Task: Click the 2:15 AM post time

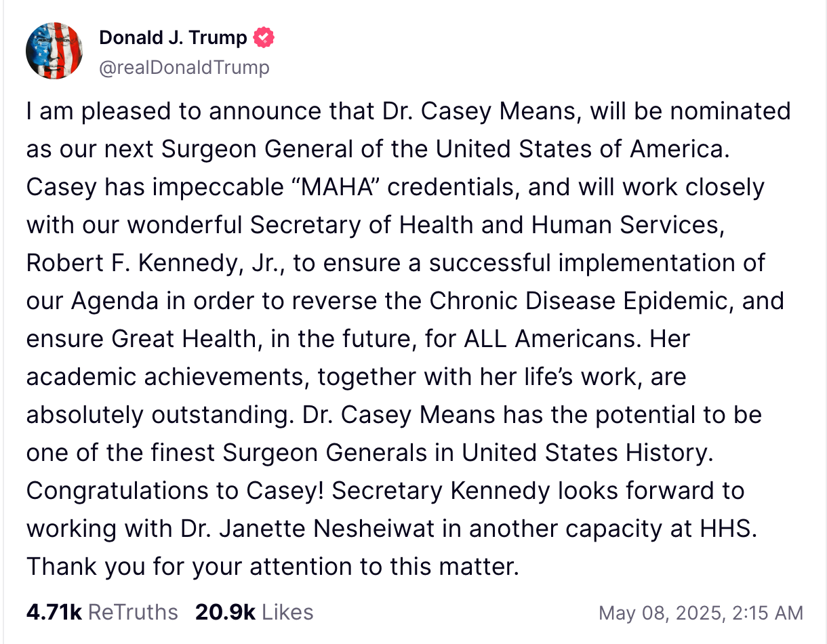Action: point(768,613)
